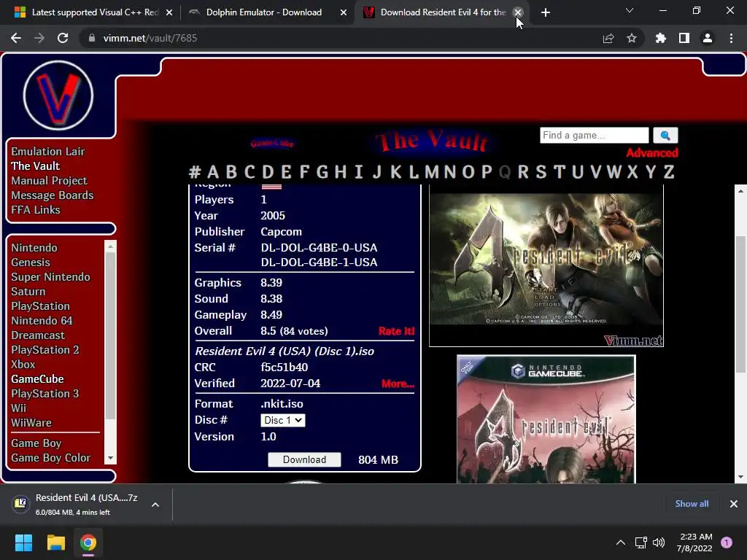Select Game Boy Color in the system list
This screenshot has height=560, width=747.
click(51, 458)
